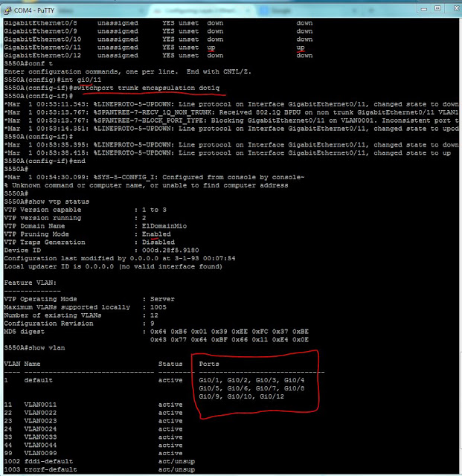Maximize the COM4 PuTTY window

[x=437, y=8]
